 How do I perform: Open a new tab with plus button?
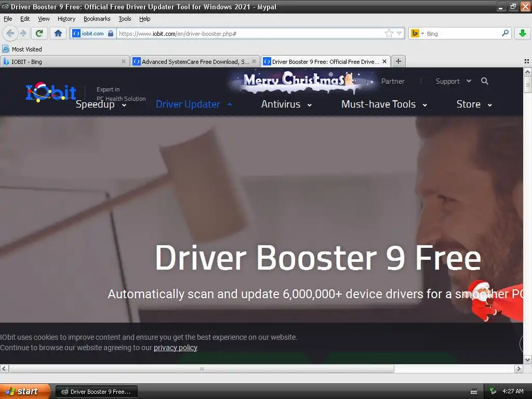[x=398, y=61]
